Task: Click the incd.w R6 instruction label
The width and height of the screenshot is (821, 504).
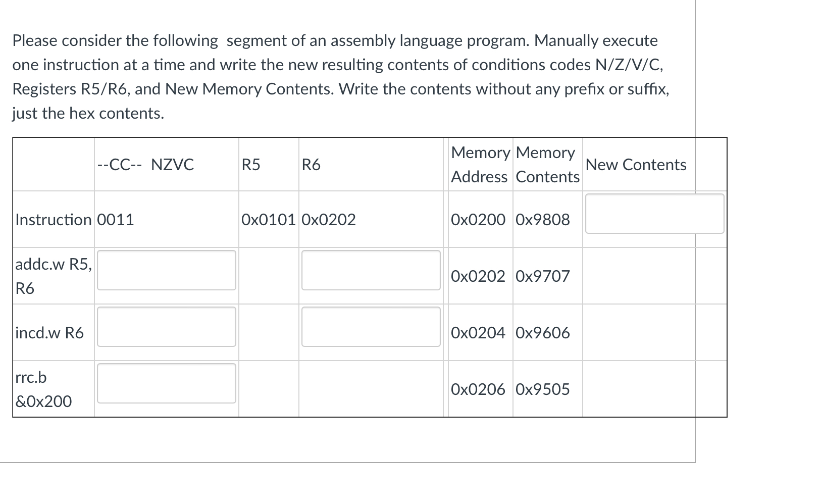Action: tap(50, 333)
